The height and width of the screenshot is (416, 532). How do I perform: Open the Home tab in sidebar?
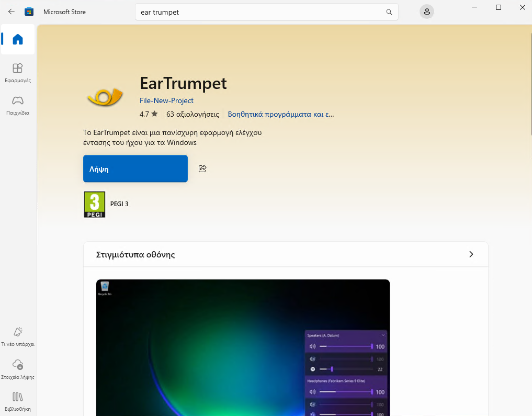coord(18,40)
